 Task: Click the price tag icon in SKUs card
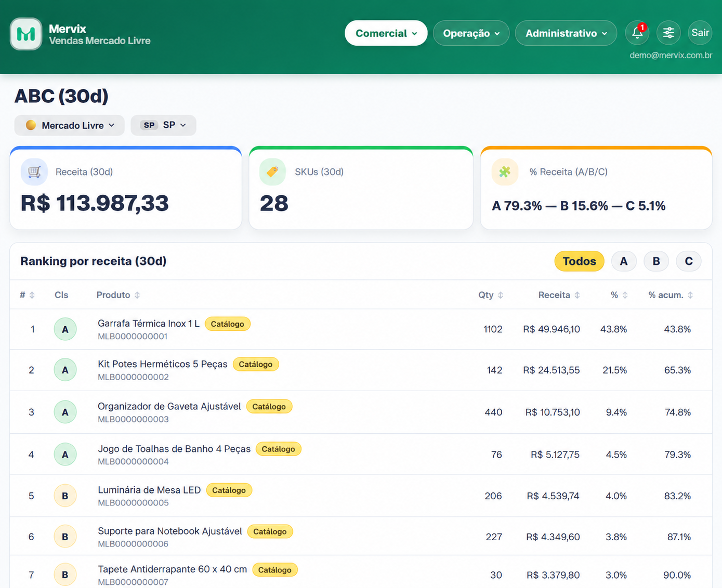point(272,172)
